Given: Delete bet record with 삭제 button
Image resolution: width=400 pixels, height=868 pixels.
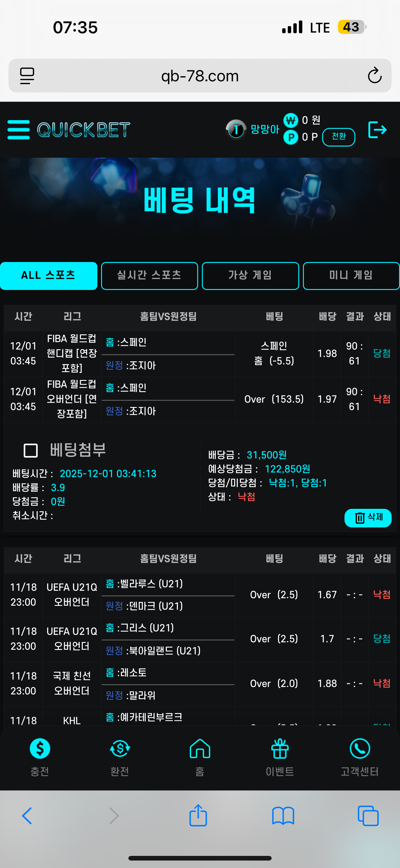Looking at the screenshot, I should [368, 518].
